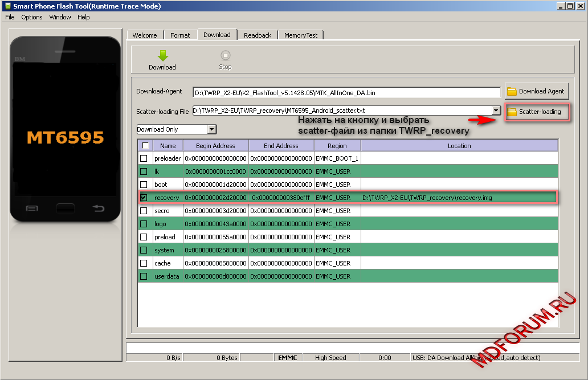The height and width of the screenshot is (380, 588).
Task: Click the green Download arrow icon
Action: coord(162,56)
